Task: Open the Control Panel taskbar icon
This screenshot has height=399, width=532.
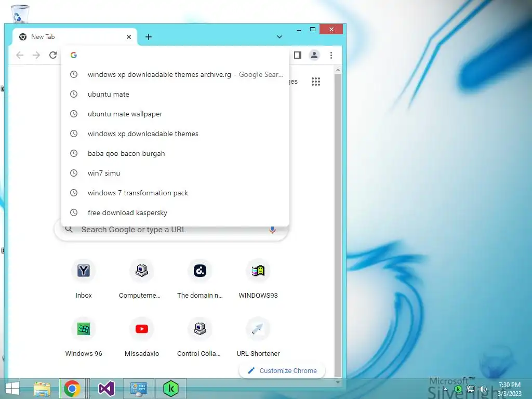Action: [138, 389]
